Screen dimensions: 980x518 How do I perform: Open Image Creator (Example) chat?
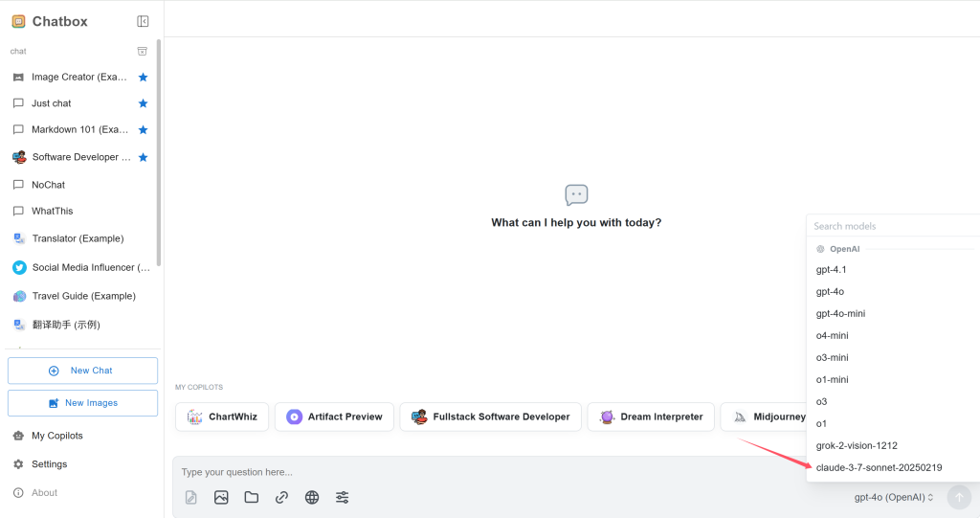tap(79, 77)
